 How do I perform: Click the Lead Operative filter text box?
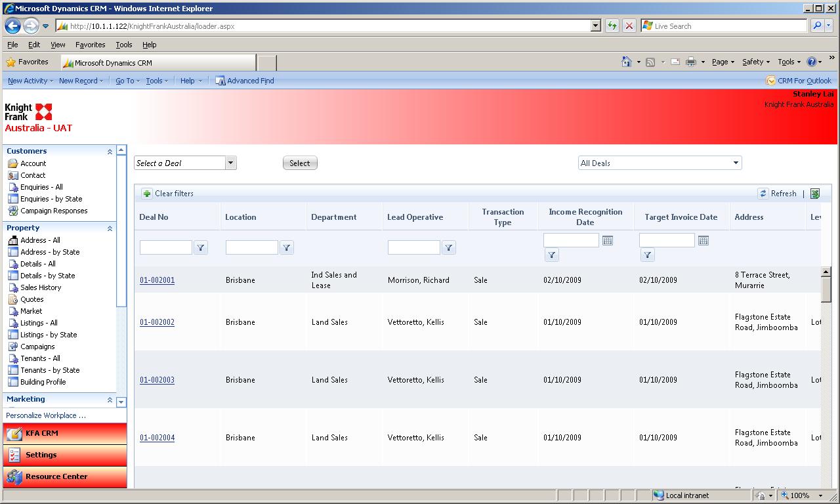coord(414,247)
